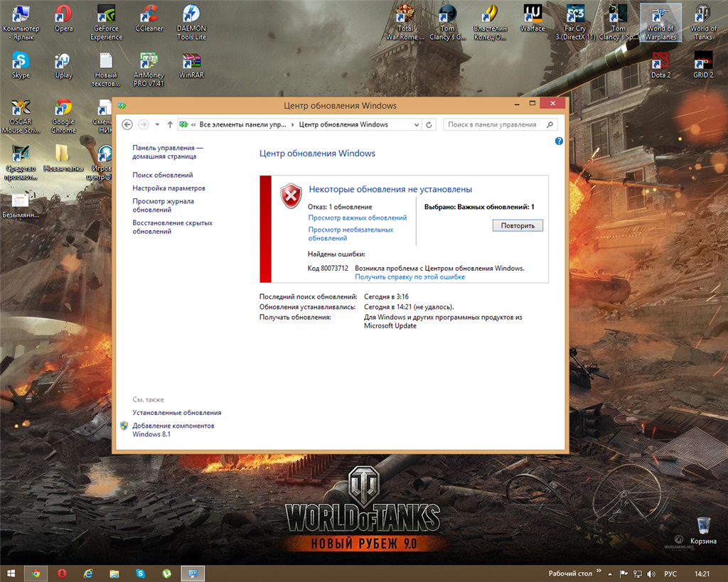Click the search magnifier in search box
Image resolution: width=728 pixels, height=582 pixels.
coord(550,124)
